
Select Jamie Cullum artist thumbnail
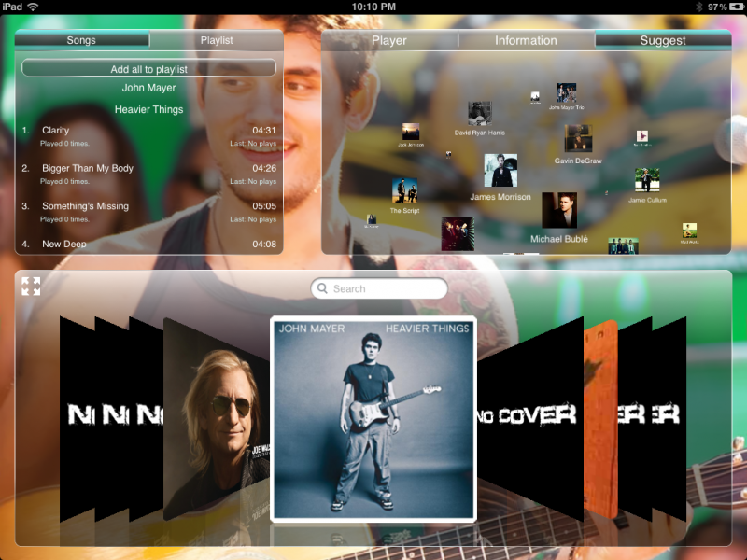647,180
